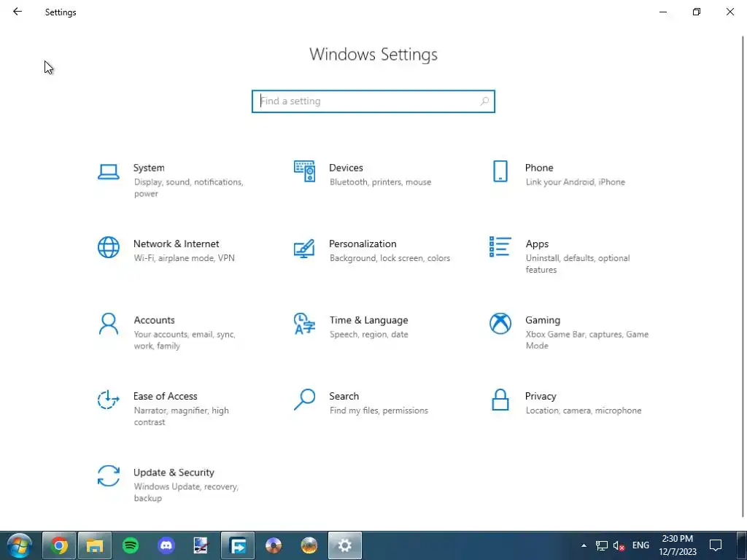Close the Settings window
This screenshot has width=747, height=560.
pyautogui.click(x=729, y=12)
